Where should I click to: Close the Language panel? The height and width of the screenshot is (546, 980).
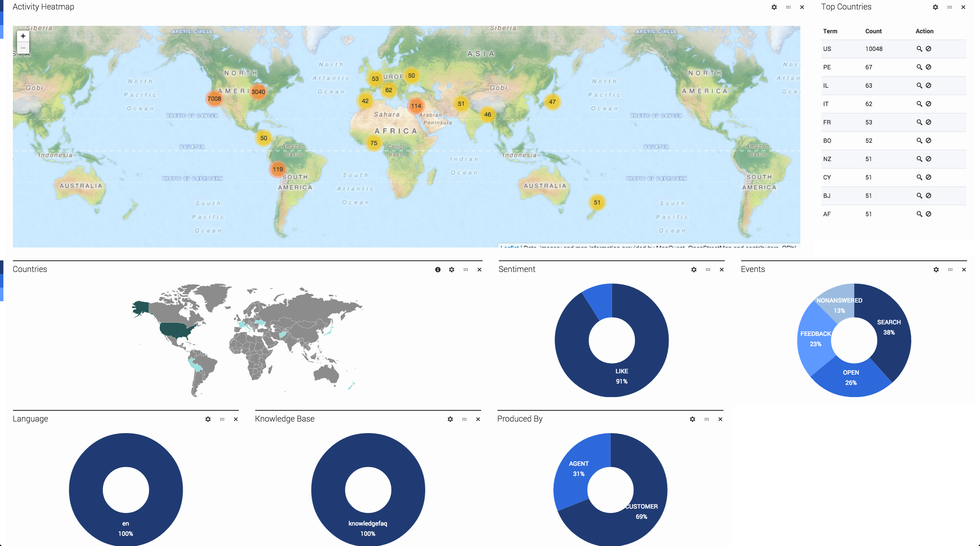coord(236,419)
